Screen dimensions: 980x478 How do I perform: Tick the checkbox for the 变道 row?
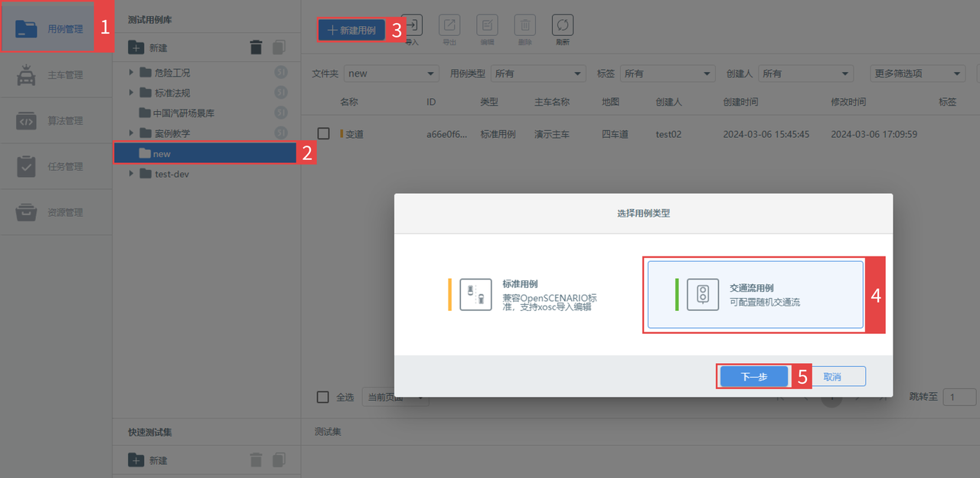coord(324,134)
